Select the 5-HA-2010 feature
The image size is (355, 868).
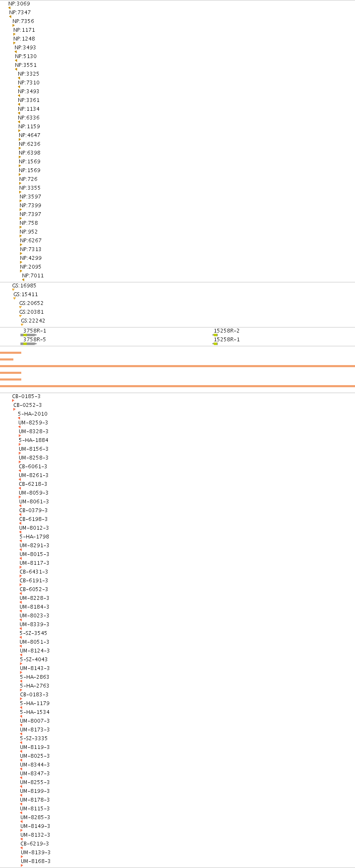pyautogui.click(x=33, y=414)
